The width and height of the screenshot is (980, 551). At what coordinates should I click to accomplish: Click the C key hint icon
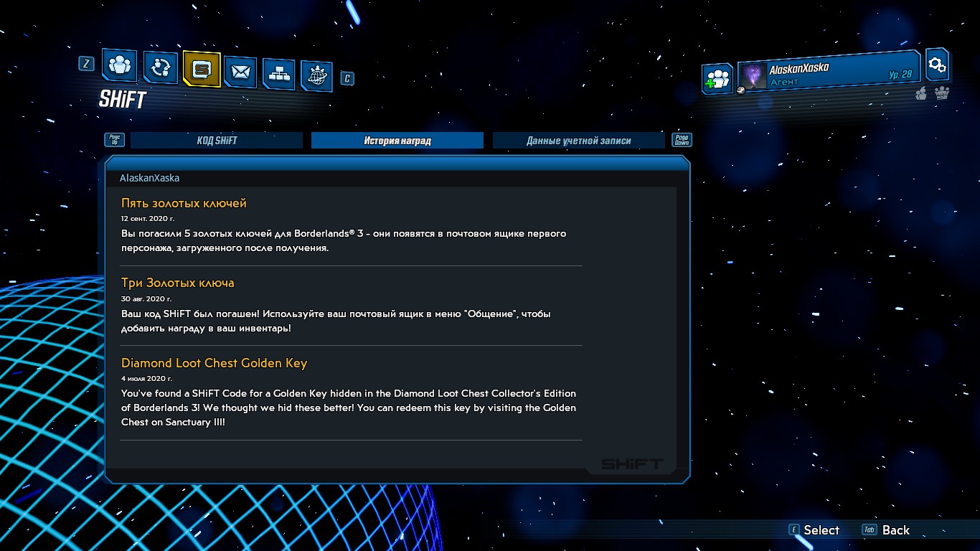pos(347,78)
